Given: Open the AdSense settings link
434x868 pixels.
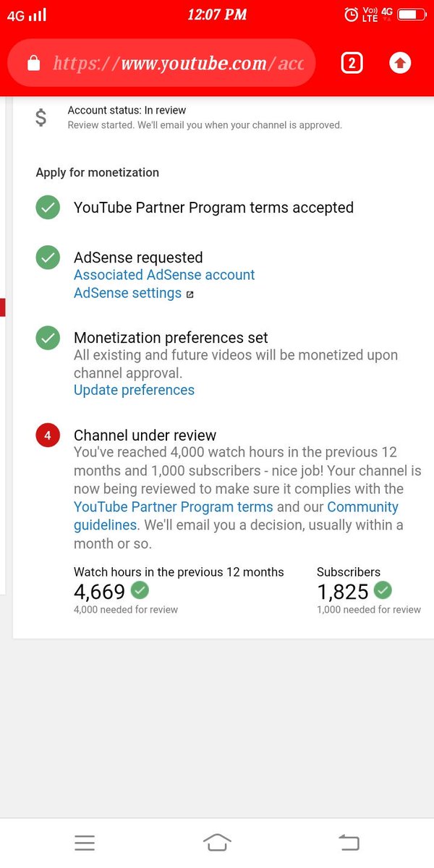Looking at the screenshot, I should (128, 293).
